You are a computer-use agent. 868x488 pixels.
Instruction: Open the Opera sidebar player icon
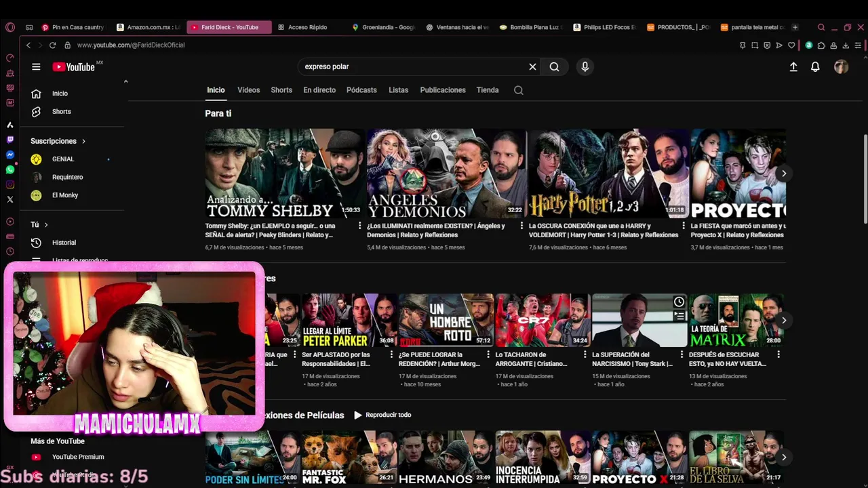coord(9,222)
